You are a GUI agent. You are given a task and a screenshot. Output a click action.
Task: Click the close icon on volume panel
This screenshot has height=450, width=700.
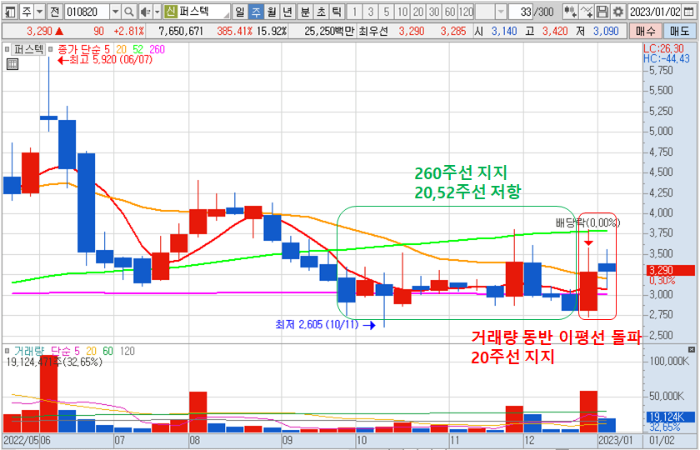pyautogui.click(x=691, y=350)
